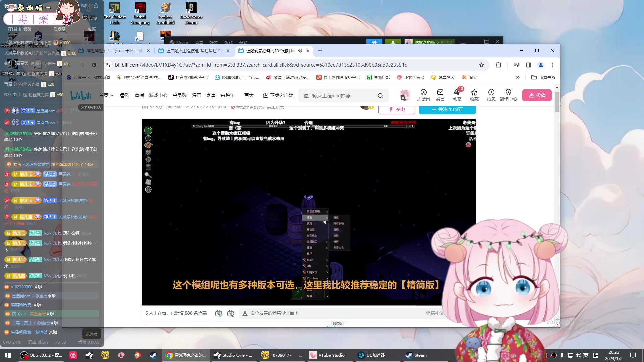
Task: Open the Windows Start button
Action: 8,355
